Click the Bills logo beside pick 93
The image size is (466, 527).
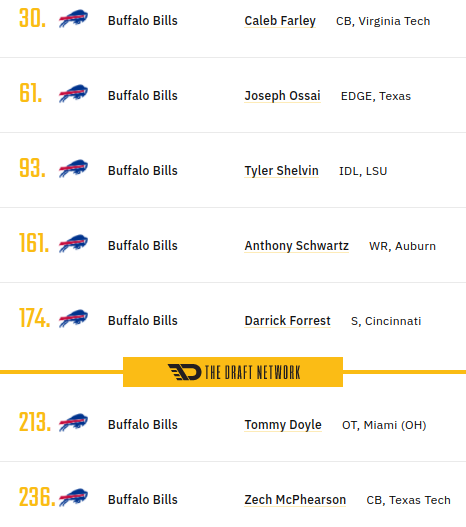click(73, 169)
